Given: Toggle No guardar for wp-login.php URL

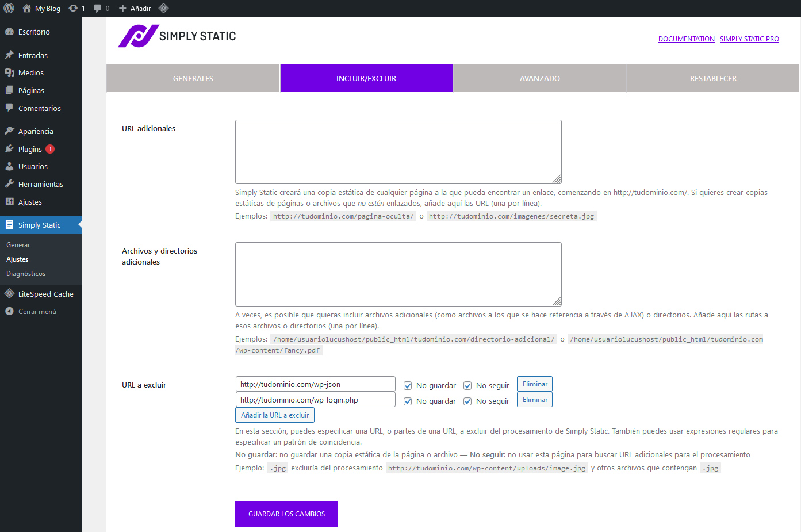Looking at the screenshot, I should click(x=408, y=401).
